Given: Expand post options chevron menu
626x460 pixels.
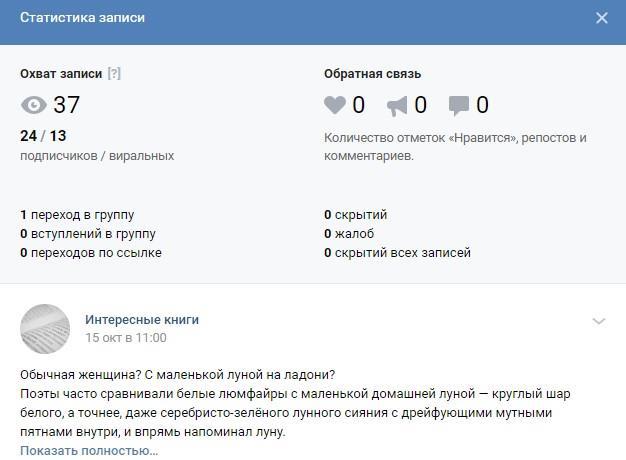Looking at the screenshot, I should tap(599, 321).
